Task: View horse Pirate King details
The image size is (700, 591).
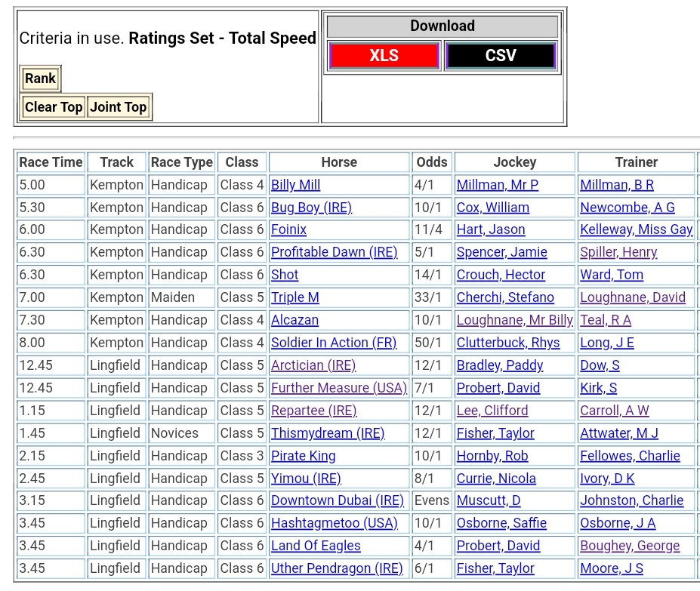Action: (303, 456)
